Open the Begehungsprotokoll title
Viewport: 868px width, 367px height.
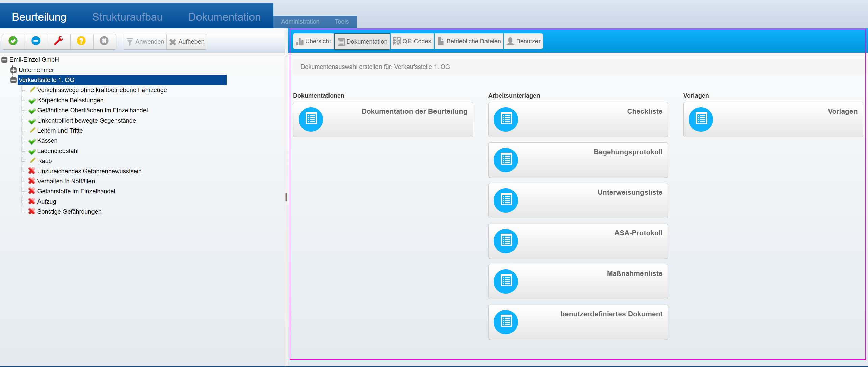tap(628, 152)
